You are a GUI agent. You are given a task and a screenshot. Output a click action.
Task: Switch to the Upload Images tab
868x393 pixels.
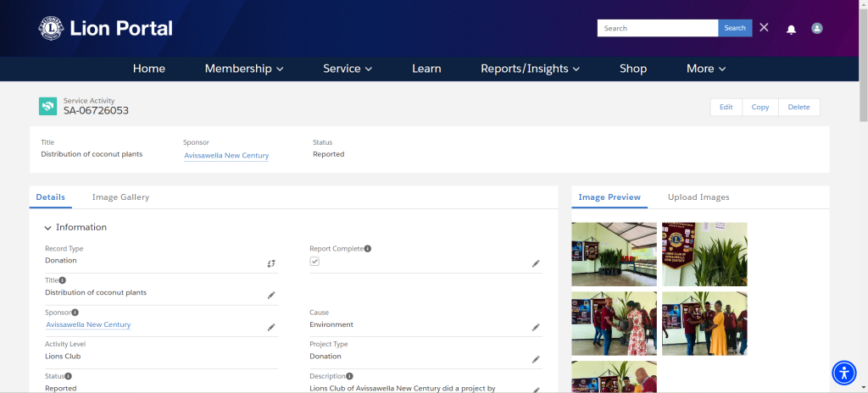tap(698, 197)
